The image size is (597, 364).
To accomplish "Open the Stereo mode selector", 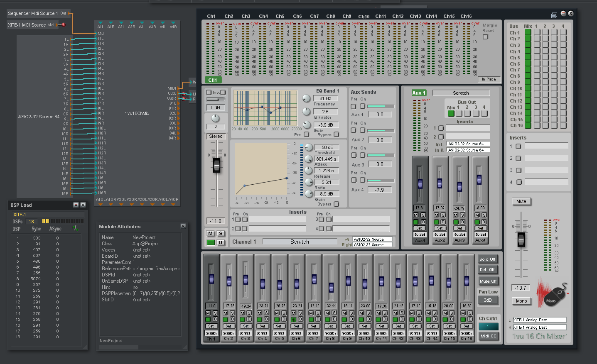I will pyautogui.click(x=216, y=136).
